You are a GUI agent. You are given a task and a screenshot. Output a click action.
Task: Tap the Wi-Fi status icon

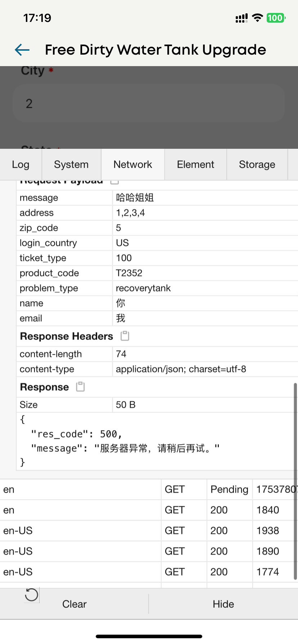tap(257, 18)
